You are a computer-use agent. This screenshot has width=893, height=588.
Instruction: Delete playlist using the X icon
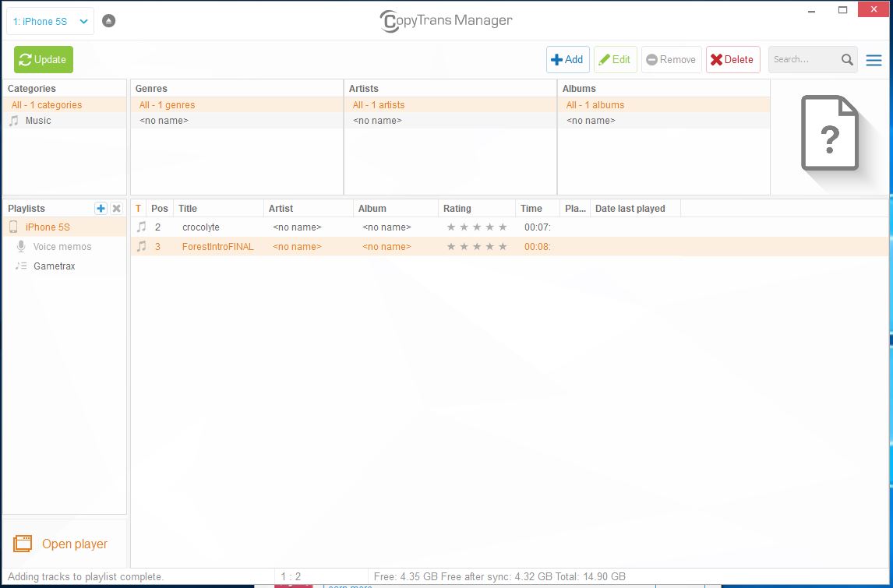click(116, 208)
